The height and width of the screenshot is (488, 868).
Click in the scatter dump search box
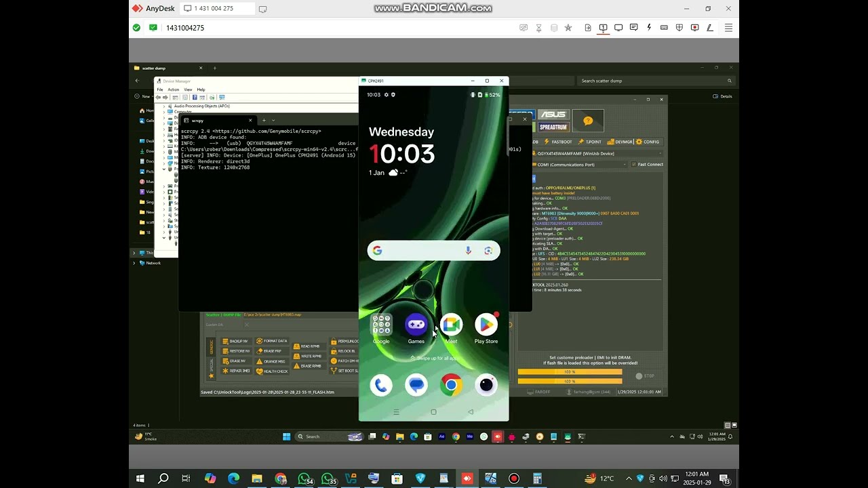(x=656, y=81)
